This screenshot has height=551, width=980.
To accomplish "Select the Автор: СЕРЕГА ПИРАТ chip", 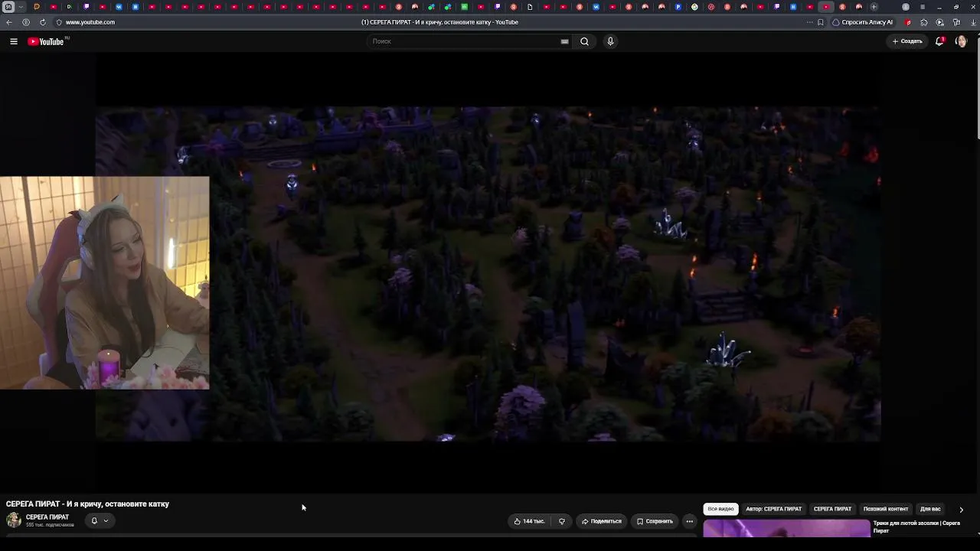I will [773, 509].
